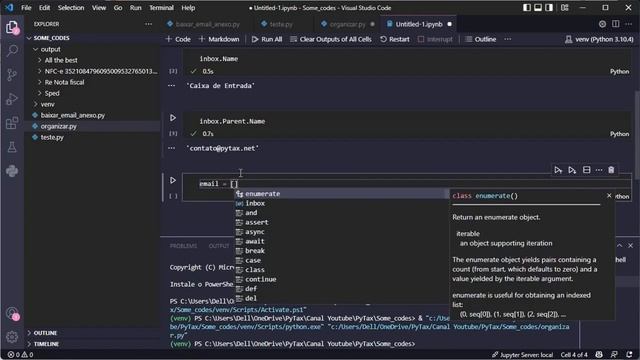Open baixar_email_anexo.py in the explorer
This screenshot has width=640, height=360.
pos(73,115)
